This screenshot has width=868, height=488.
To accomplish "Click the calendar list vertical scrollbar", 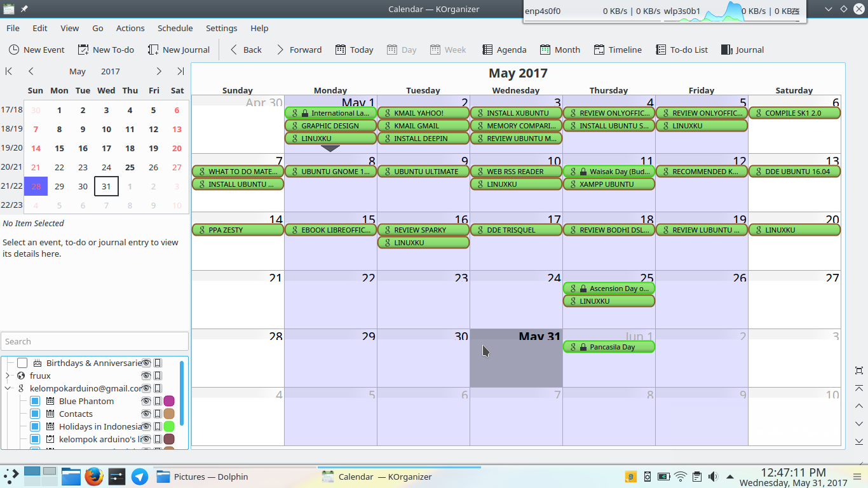I will (182, 393).
